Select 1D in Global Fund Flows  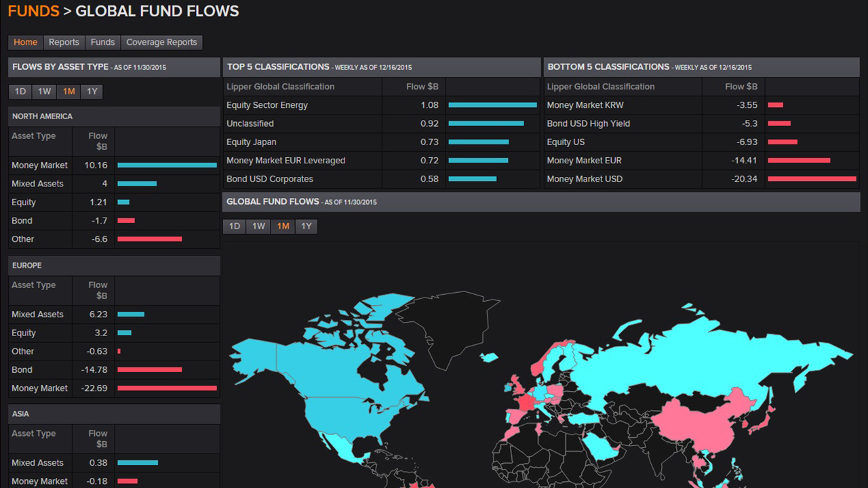[235, 226]
